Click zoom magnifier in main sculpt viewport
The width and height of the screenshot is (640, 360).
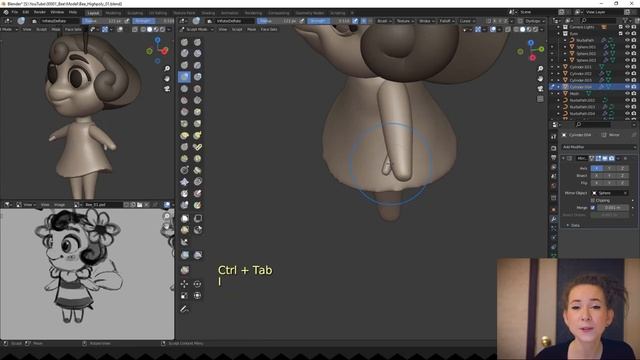(540, 69)
